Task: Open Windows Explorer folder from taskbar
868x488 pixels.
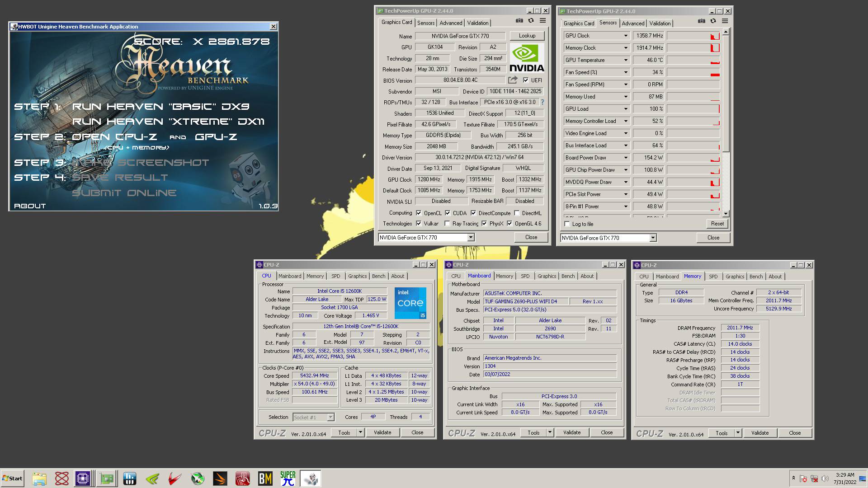Action: click(39, 479)
